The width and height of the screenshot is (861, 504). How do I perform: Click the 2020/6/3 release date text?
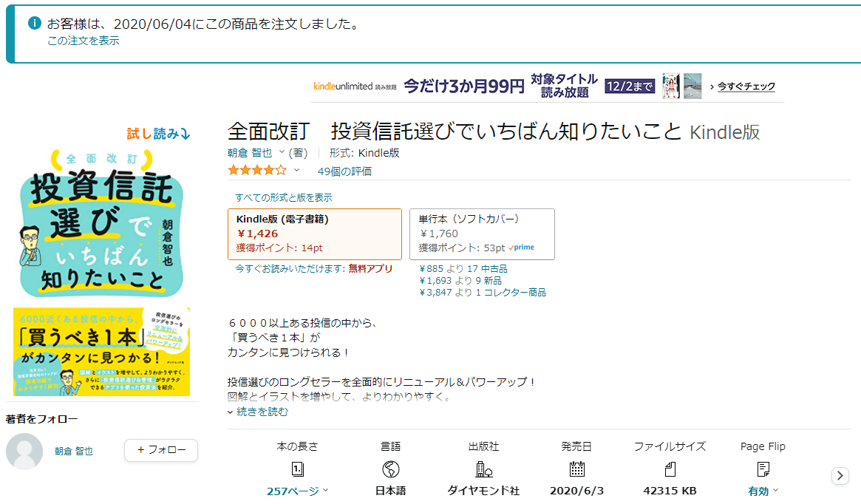click(x=576, y=491)
